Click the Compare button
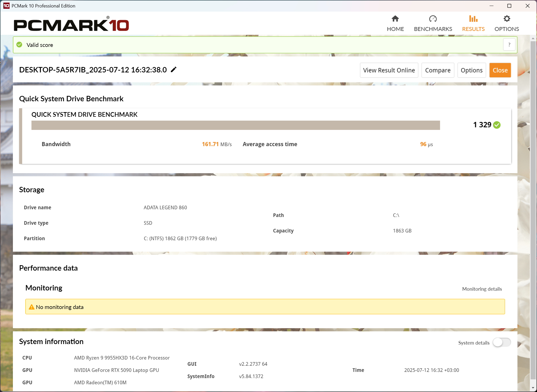 tap(438, 70)
